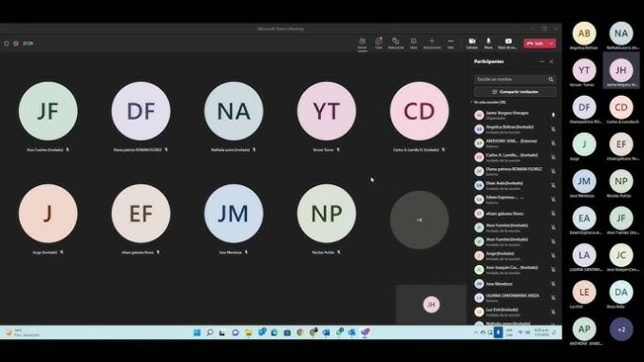Open the Windows taskbar search icon
Image resolution: width=644 pixels, height=362 pixels.
(210, 332)
